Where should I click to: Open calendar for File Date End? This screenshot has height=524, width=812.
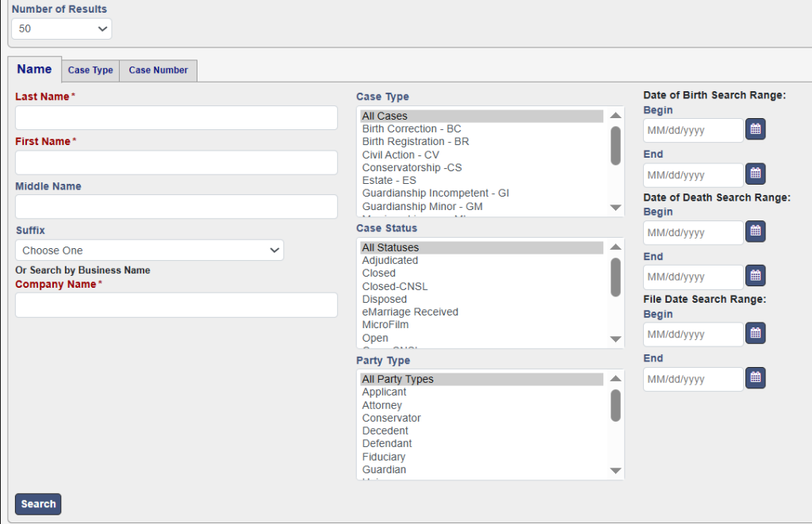[x=756, y=378]
